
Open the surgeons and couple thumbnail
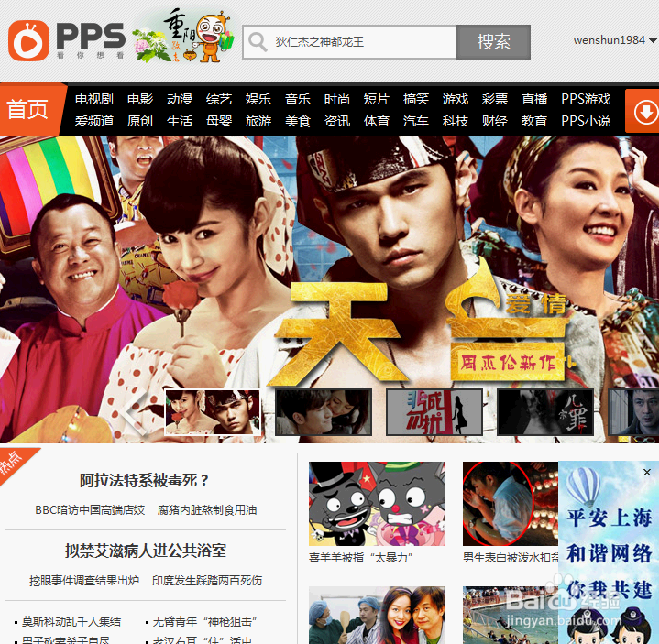pos(377,615)
